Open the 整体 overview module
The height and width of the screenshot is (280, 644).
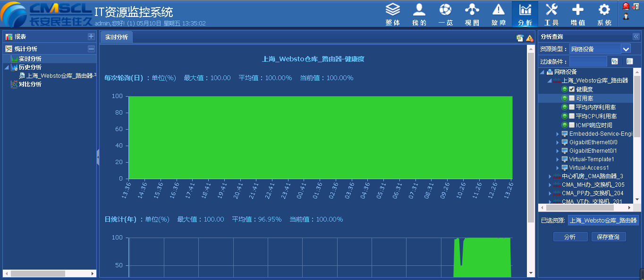point(392,14)
